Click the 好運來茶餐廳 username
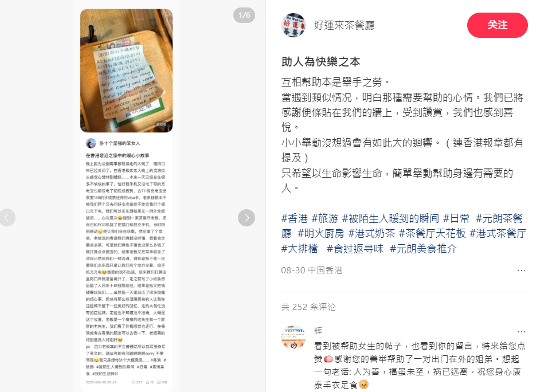Screen dimensions: 536x392 pyautogui.click(x=344, y=25)
